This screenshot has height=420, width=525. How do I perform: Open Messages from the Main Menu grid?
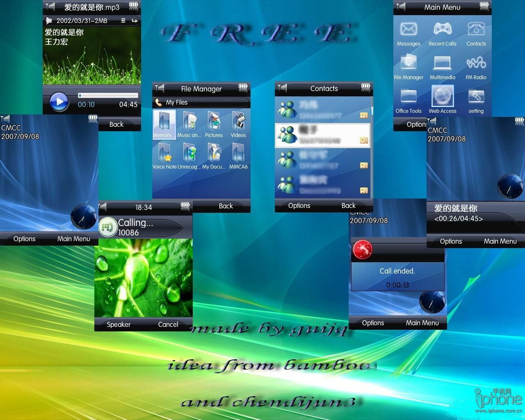point(409,34)
